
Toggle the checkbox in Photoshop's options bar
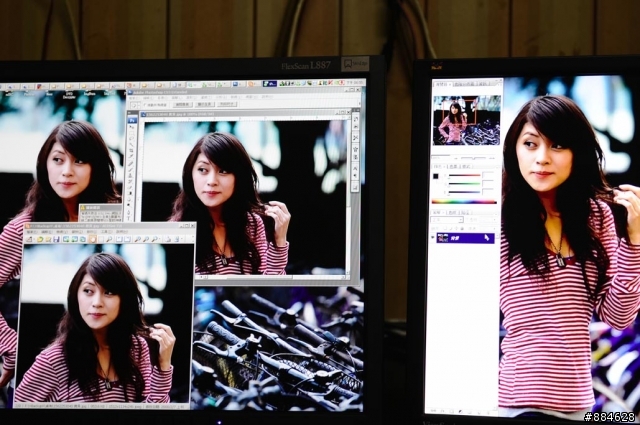[x=145, y=105]
